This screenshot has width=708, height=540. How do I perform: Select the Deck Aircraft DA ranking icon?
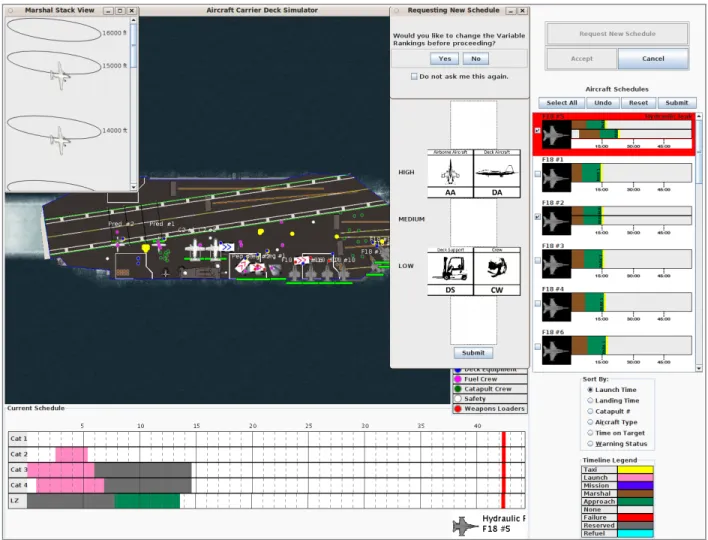pyautogui.click(x=497, y=174)
